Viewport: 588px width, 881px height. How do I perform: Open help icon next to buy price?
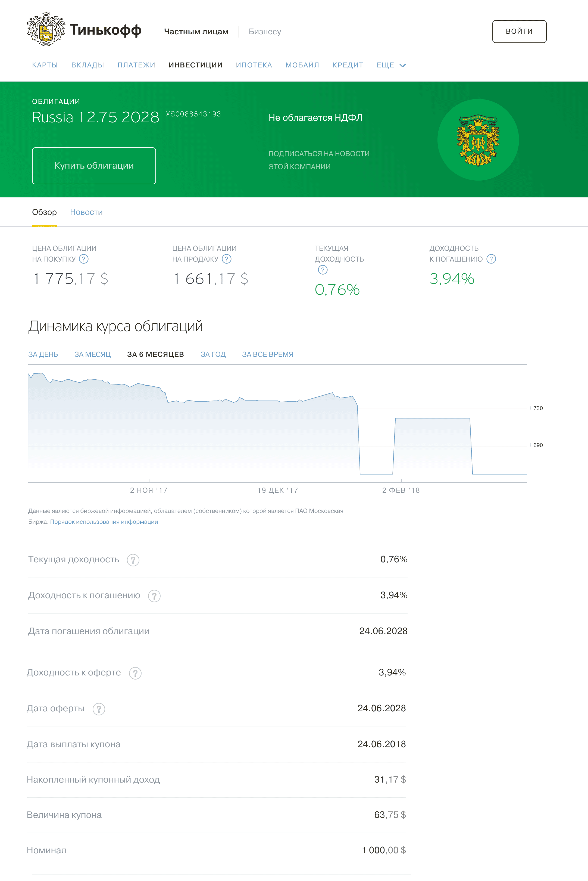(x=84, y=259)
